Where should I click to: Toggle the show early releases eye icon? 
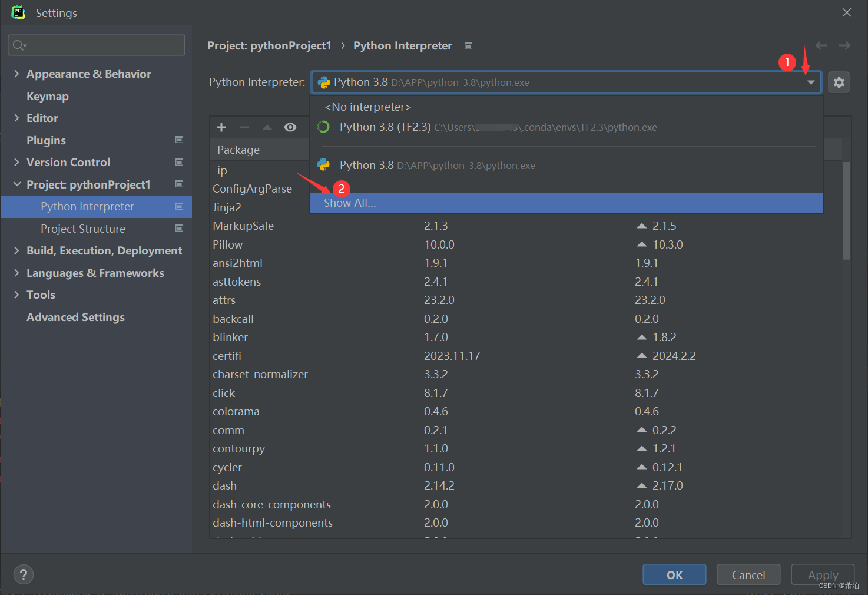pyautogui.click(x=290, y=127)
